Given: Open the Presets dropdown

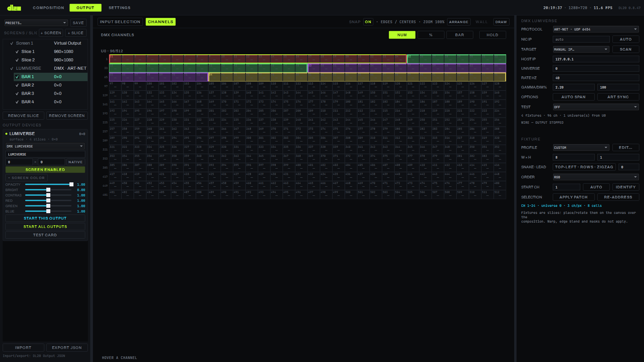Looking at the screenshot, I should pyautogui.click(x=36, y=23).
